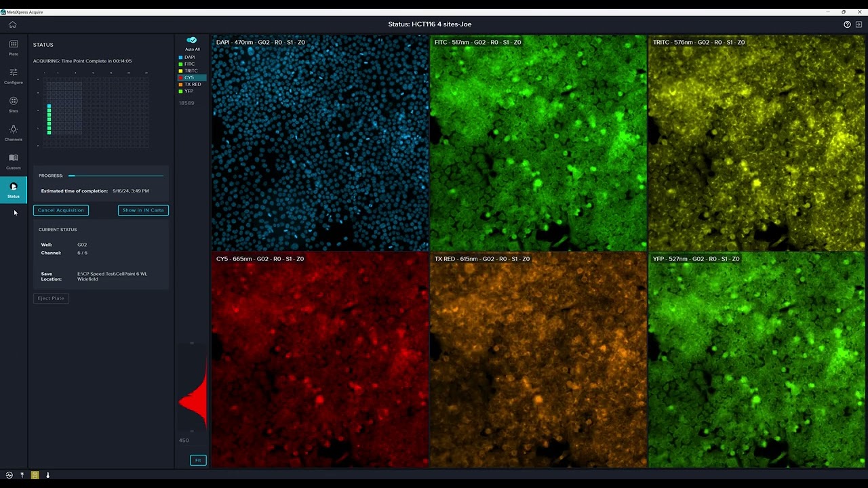Screen dimensions: 868x488
Task: Click the Eject Plate button
Action: [x=51, y=298]
